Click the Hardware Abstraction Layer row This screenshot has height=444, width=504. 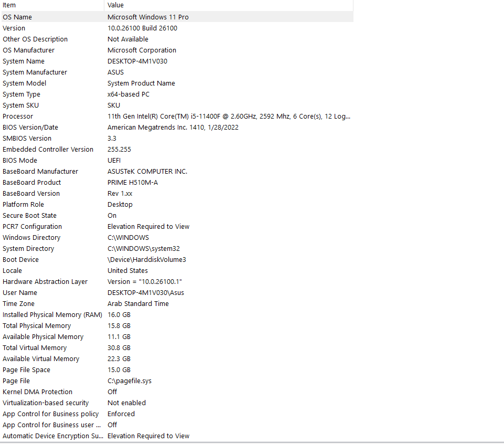tap(177, 281)
